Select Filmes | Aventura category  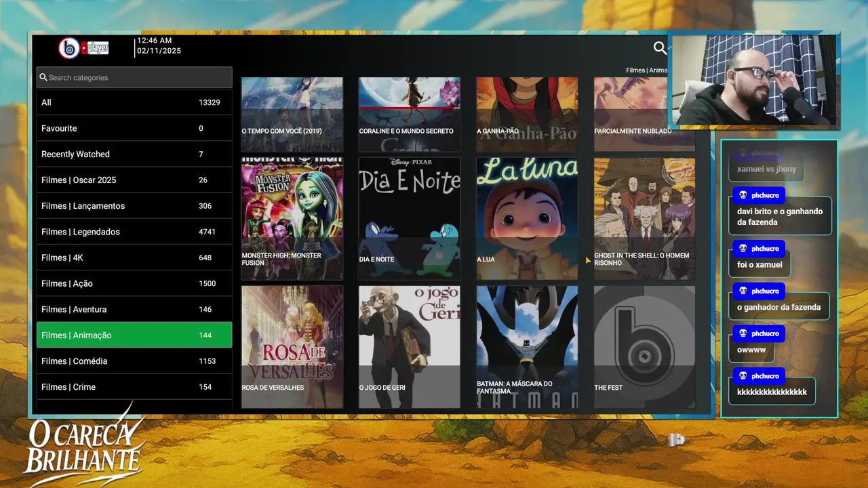pos(134,309)
